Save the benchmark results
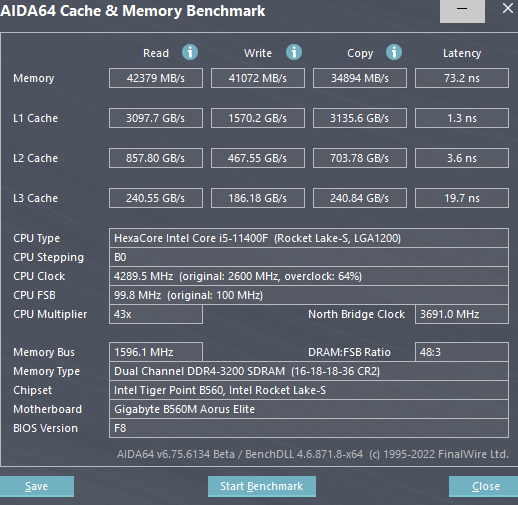Viewport: 518px width, 505px height. click(x=37, y=486)
